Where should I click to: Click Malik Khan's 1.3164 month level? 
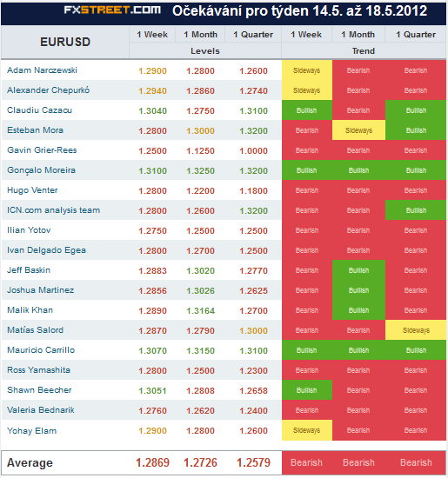[x=200, y=310]
